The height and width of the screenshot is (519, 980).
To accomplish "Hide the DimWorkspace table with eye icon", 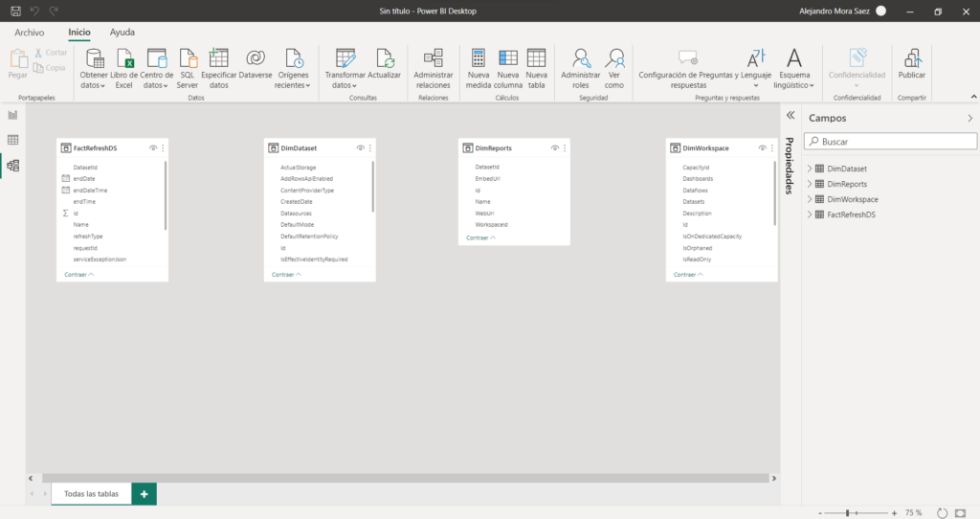I will tap(763, 148).
